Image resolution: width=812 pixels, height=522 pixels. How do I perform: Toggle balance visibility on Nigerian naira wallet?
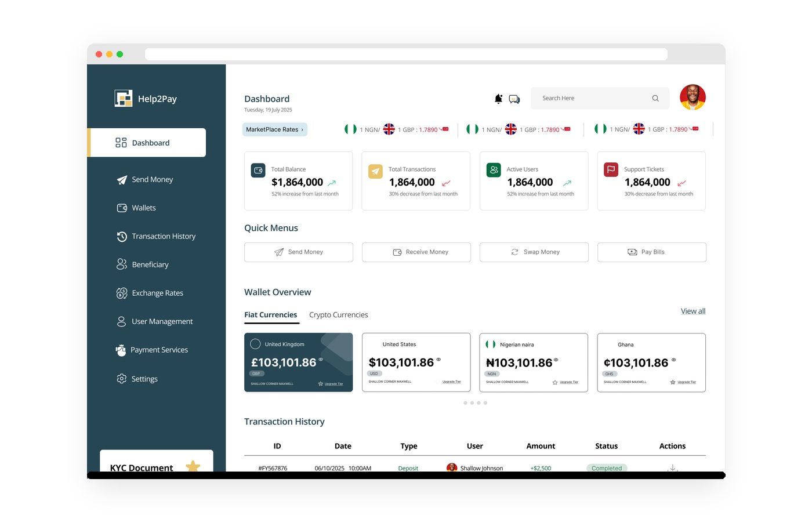point(556,360)
